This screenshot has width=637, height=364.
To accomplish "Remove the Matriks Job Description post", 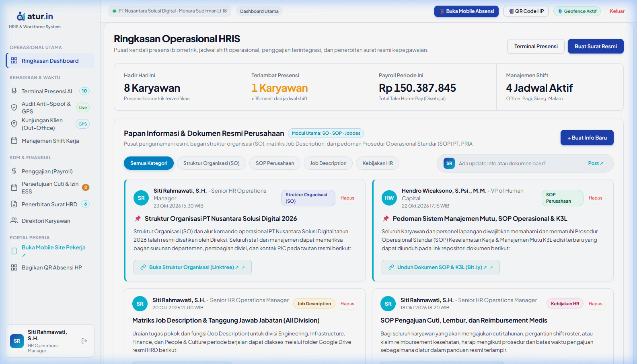I will pos(347,304).
